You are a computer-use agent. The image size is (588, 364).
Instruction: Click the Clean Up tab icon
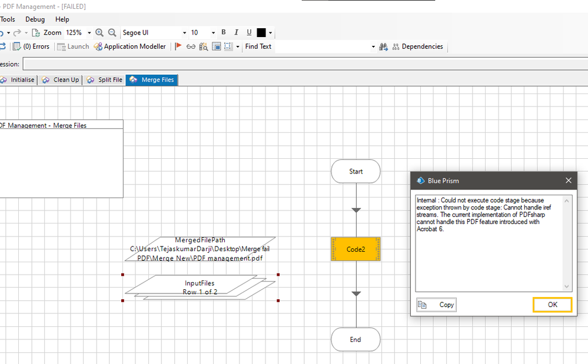click(x=46, y=80)
